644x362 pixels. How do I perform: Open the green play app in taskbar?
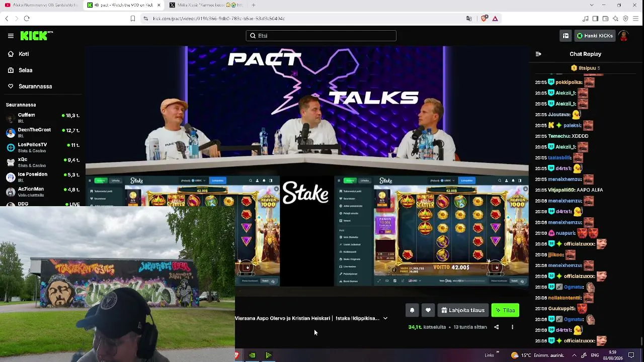(269, 355)
